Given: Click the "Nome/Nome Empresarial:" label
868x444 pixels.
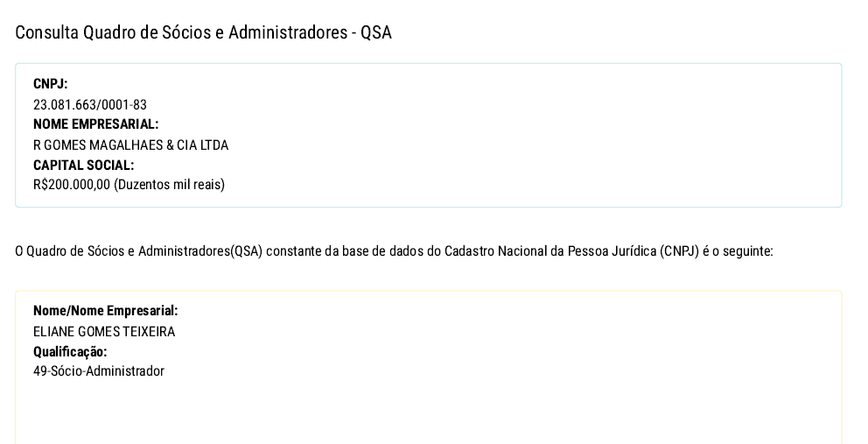Looking at the screenshot, I should (105, 311).
